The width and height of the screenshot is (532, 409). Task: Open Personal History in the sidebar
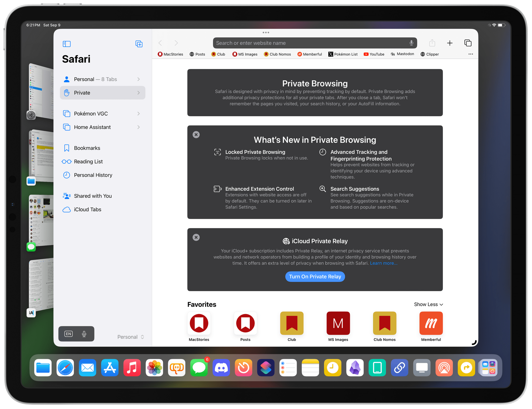coord(102,175)
